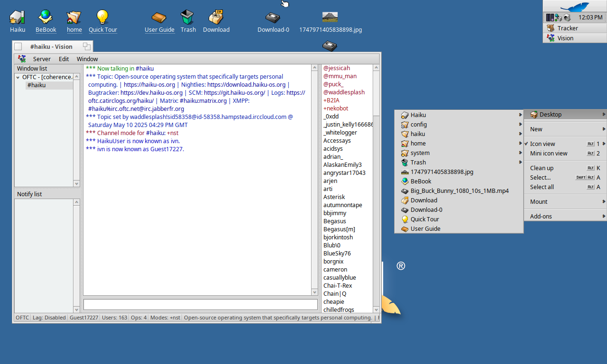This screenshot has height=364, width=607.
Task: Choose Select... from the context menu
Action: (565, 177)
